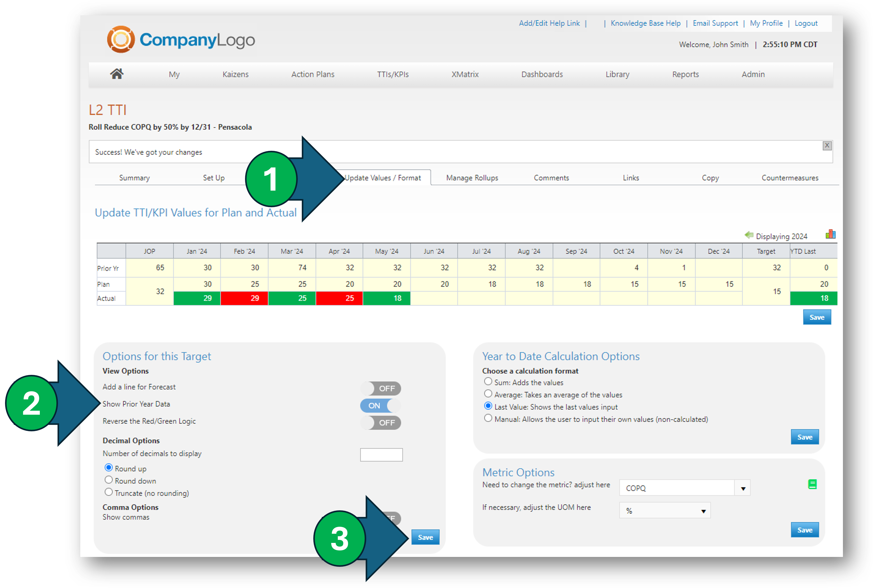Select the Round up option
The height and width of the screenshot is (588, 874).
tap(109, 468)
